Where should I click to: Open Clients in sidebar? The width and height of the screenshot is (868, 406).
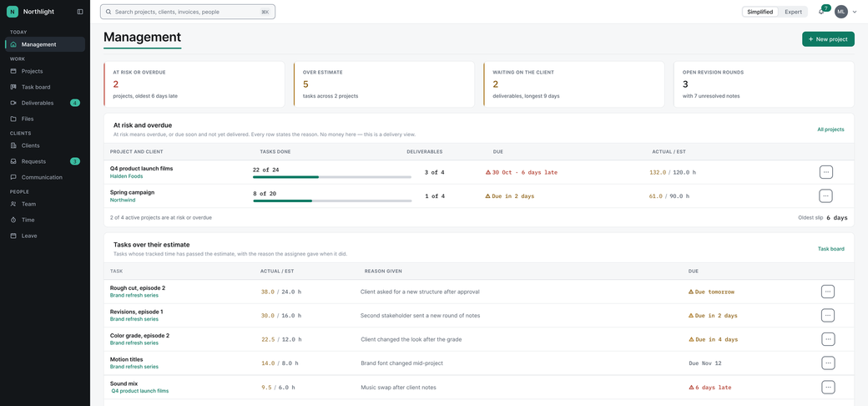pyautogui.click(x=45, y=145)
